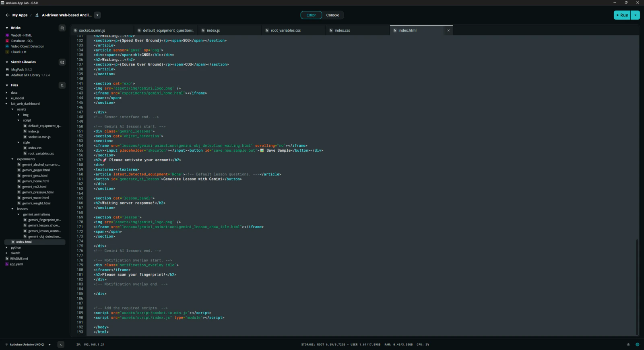Image resolution: width=644 pixels, height=350 pixels.
Task: Click the file icon on root_variables.css tab
Action: tap(267, 31)
